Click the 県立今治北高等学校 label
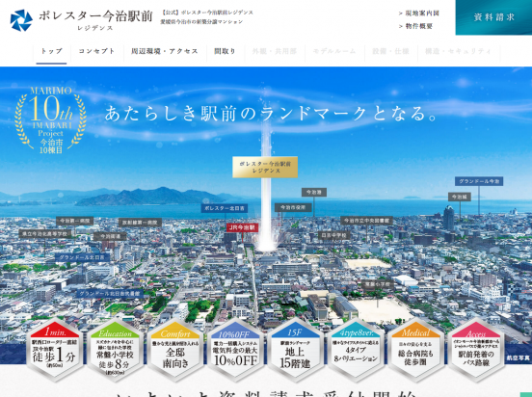Viewport: 532px width, 397px height. [45, 234]
